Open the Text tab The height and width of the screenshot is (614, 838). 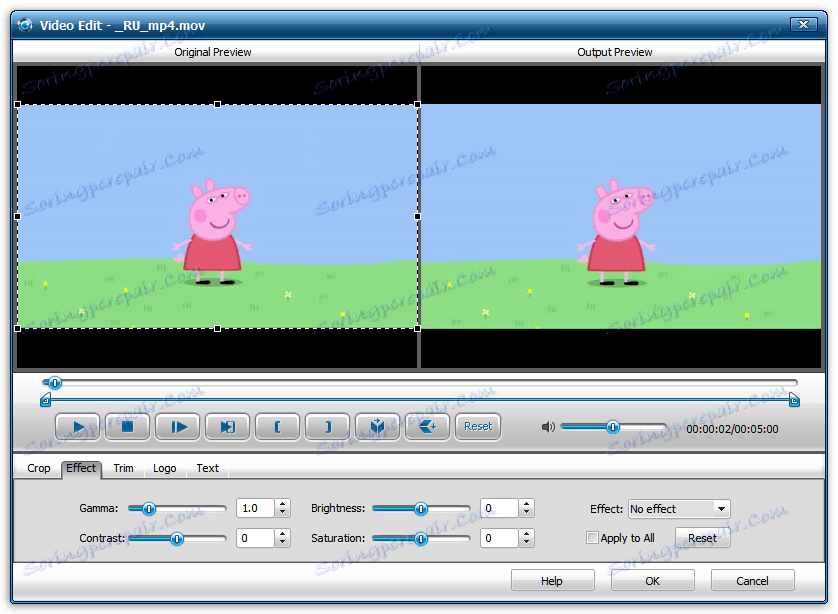pyautogui.click(x=207, y=468)
